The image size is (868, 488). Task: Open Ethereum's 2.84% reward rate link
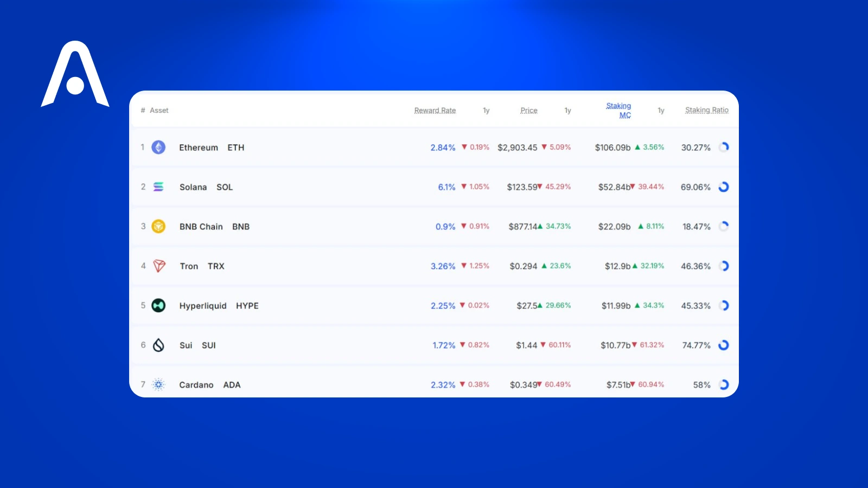(443, 147)
